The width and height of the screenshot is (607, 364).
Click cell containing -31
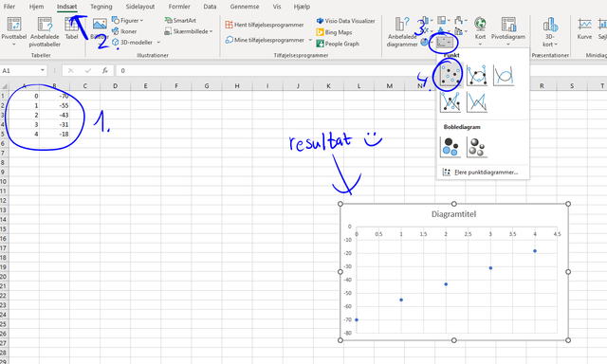coord(55,124)
